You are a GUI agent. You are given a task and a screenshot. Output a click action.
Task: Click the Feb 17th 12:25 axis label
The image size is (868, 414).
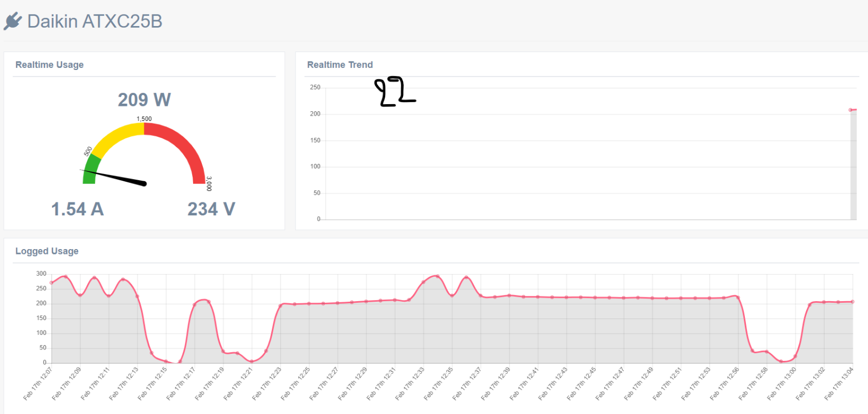tap(296, 384)
